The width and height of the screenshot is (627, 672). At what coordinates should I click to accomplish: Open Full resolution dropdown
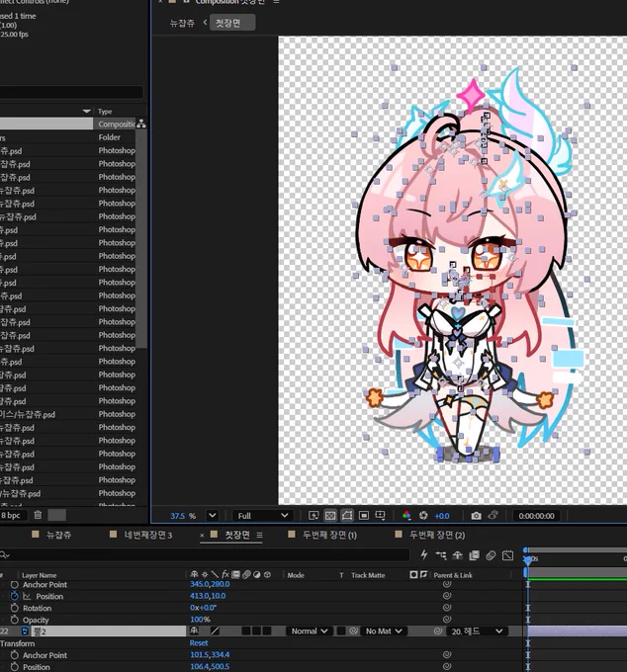[x=262, y=516]
